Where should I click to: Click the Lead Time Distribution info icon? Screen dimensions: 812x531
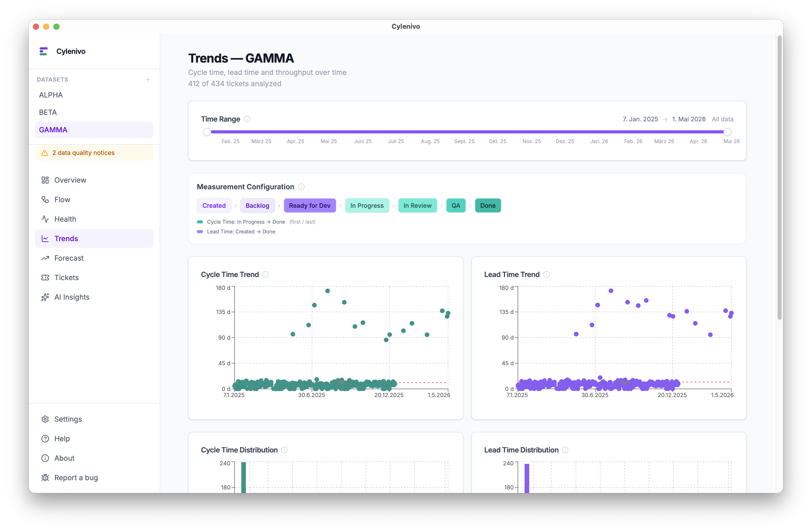coord(565,450)
